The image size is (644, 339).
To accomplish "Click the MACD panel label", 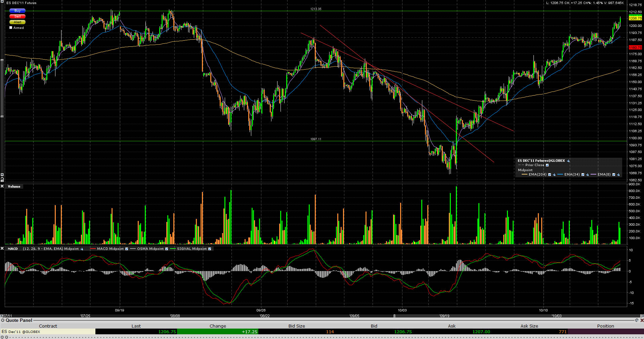I will click(13, 249).
